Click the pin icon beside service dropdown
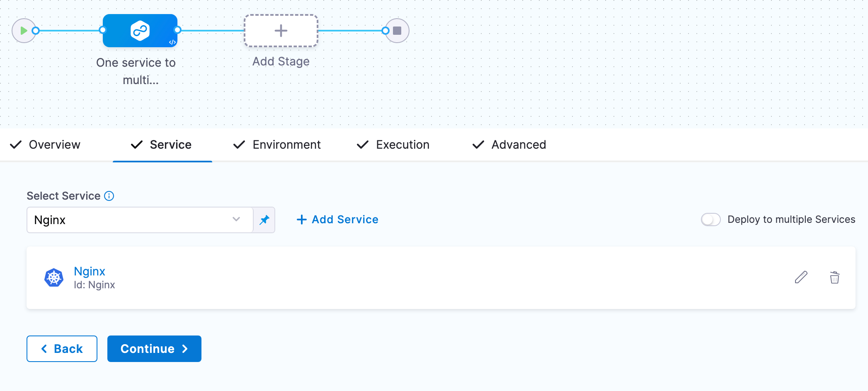Image resolution: width=868 pixels, height=391 pixels. tap(264, 220)
